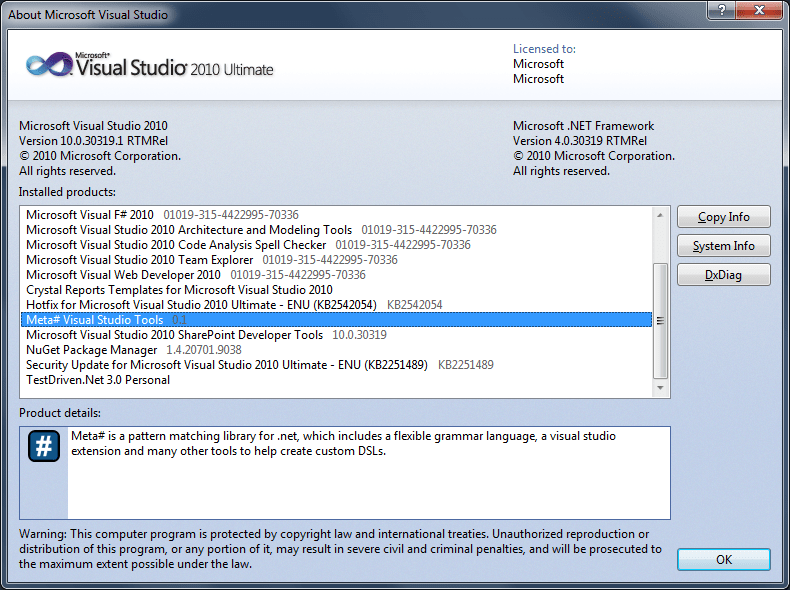This screenshot has height=590, width=790.
Task: Click the Version 10.0.30319.1 RTMRel text
Action: (94, 141)
